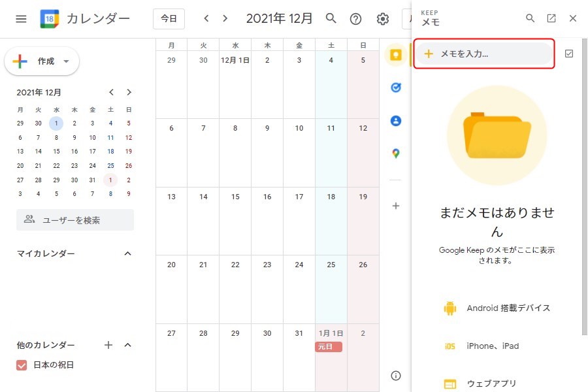Image resolution: width=588 pixels, height=392 pixels.
Task: Open the Contacts side panel icon
Action: (x=395, y=121)
